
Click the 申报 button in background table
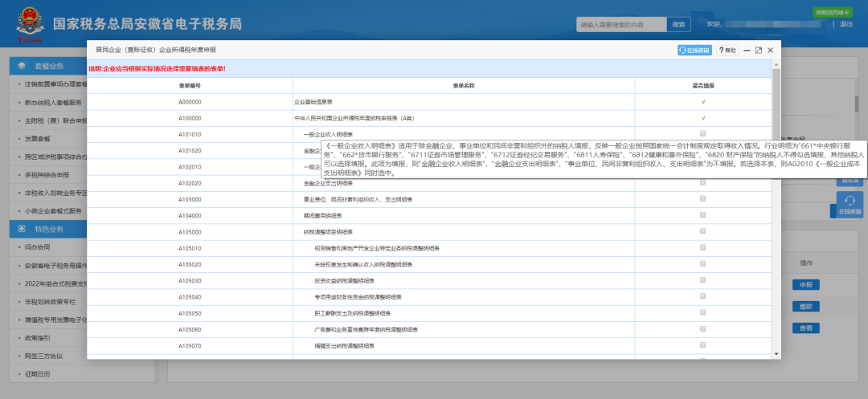805,285
